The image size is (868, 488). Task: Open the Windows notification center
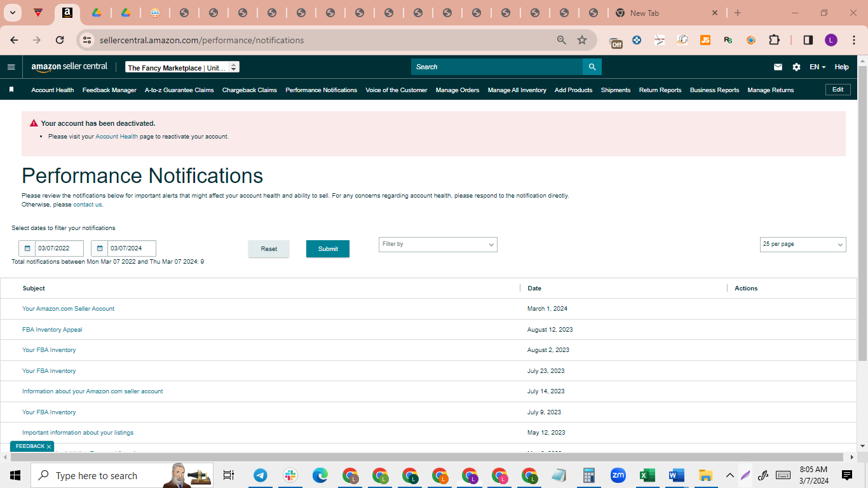pyautogui.click(x=847, y=475)
